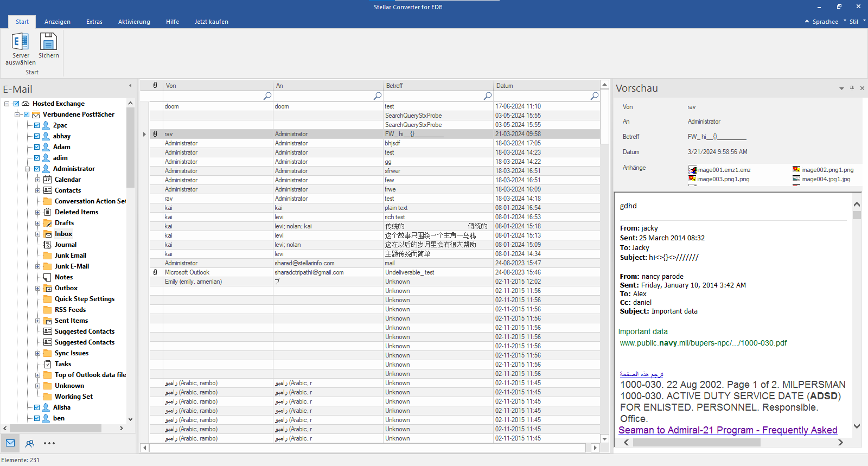Screen dimensions: 868x466
Task: Select the Notes folder icon
Action: pos(48,277)
